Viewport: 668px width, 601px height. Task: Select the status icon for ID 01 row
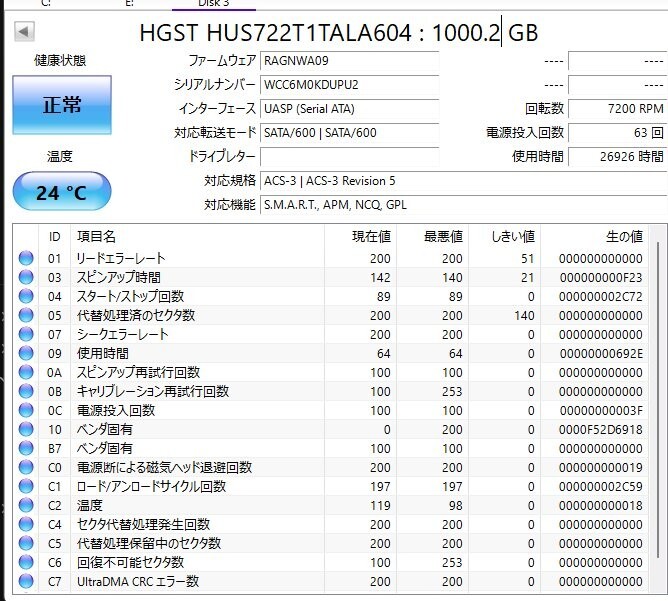26,258
